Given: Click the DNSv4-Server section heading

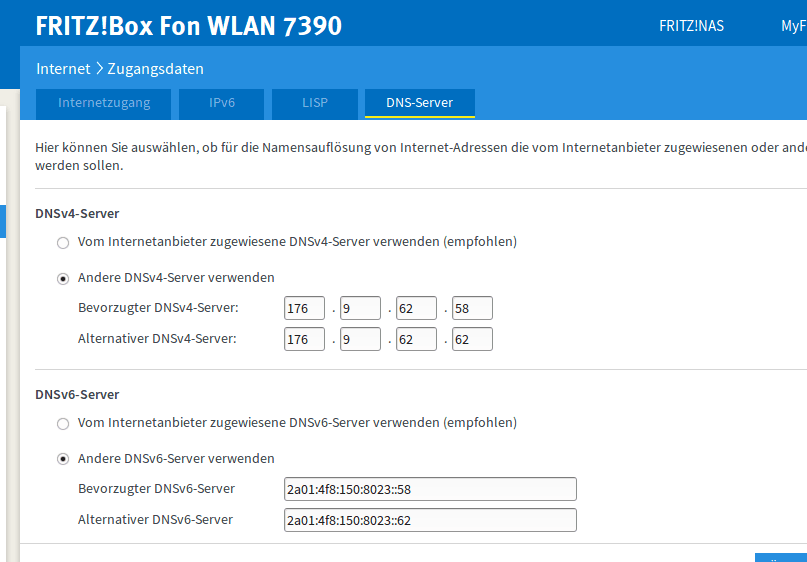Looking at the screenshot, I should click(77, 214).
